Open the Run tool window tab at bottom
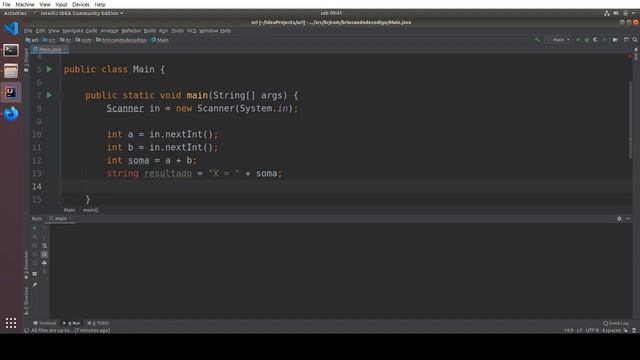This screenshot has height=360, width=640. click(x=72, y=323)
